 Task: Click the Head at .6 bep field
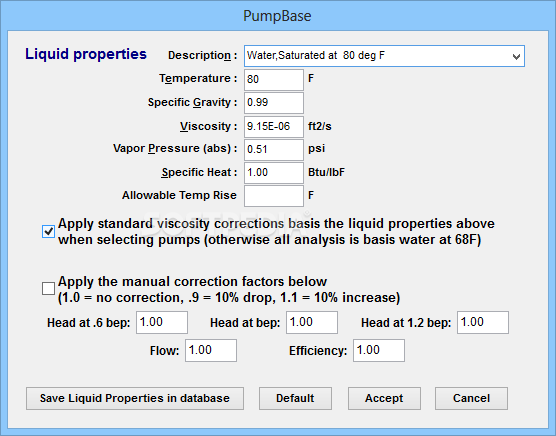[162, 323]
